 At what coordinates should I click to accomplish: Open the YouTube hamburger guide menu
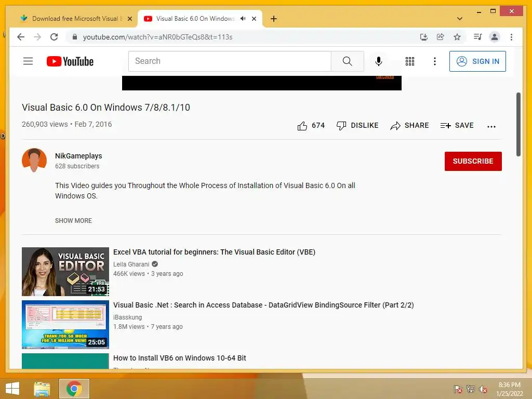point(28,61)
